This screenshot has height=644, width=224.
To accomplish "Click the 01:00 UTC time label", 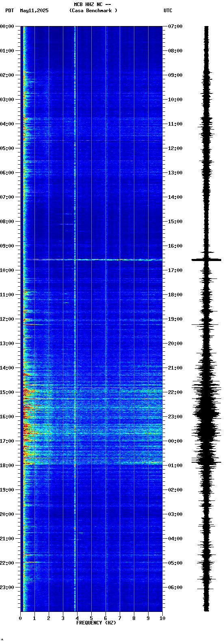I will (x=175, y=466).
